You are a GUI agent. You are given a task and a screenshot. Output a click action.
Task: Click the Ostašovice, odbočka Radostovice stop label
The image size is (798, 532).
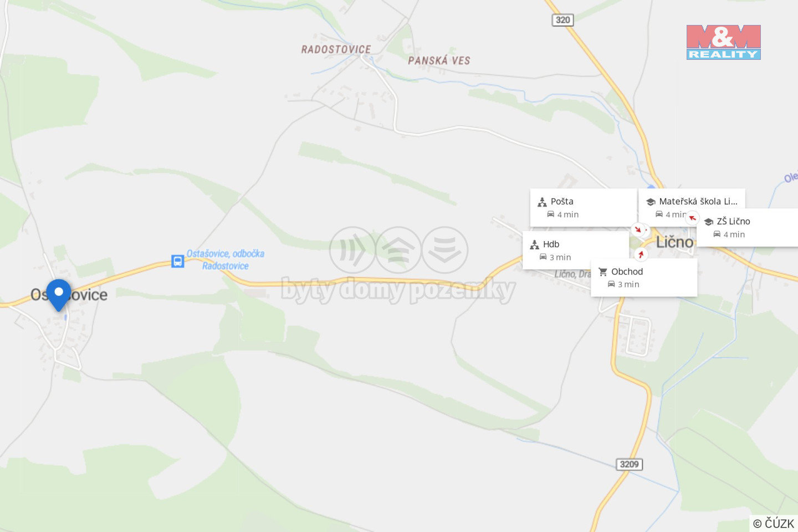pyautogui.click(x=226, y=259)
